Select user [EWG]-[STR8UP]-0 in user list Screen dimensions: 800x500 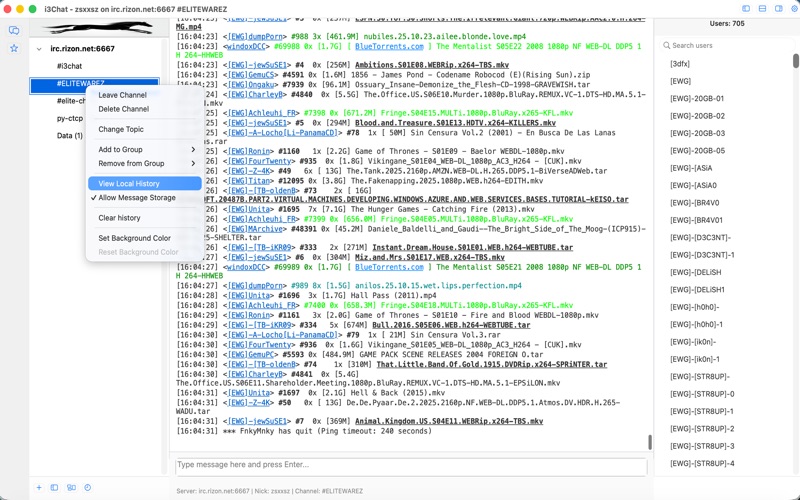[702, 393]
